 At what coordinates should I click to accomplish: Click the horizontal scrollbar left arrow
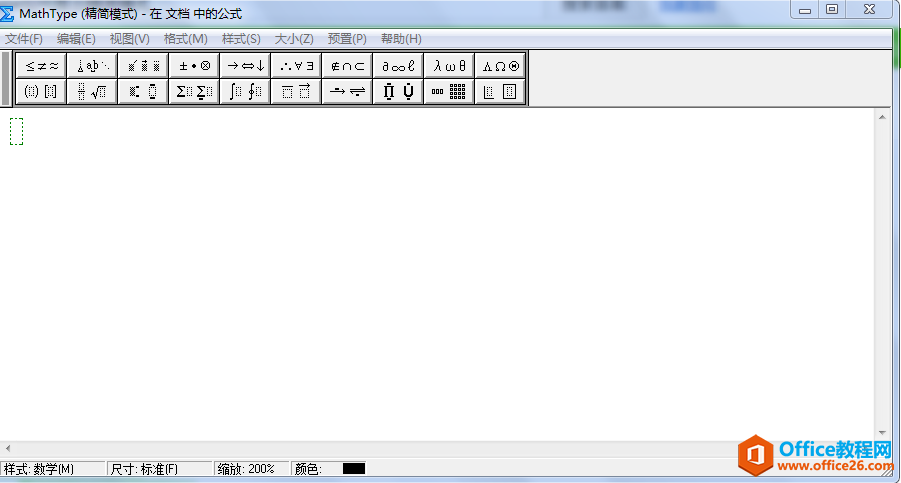[x=7, y=448]
